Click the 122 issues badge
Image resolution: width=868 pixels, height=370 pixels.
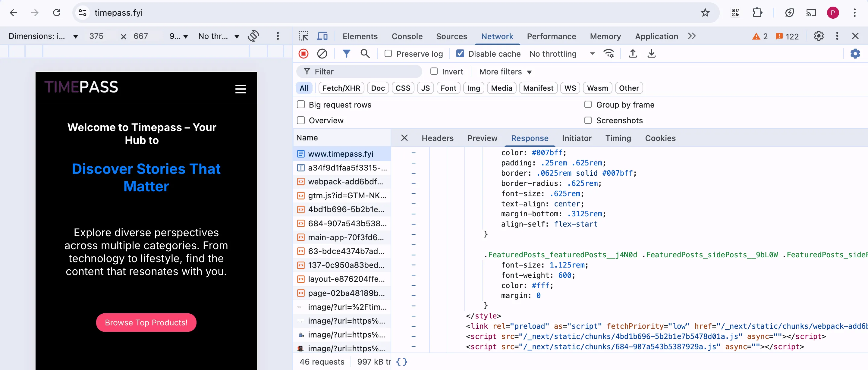point(787,36)
